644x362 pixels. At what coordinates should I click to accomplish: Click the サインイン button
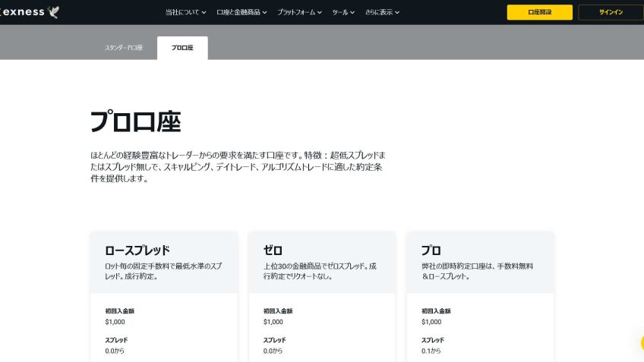tap(610, 12)
